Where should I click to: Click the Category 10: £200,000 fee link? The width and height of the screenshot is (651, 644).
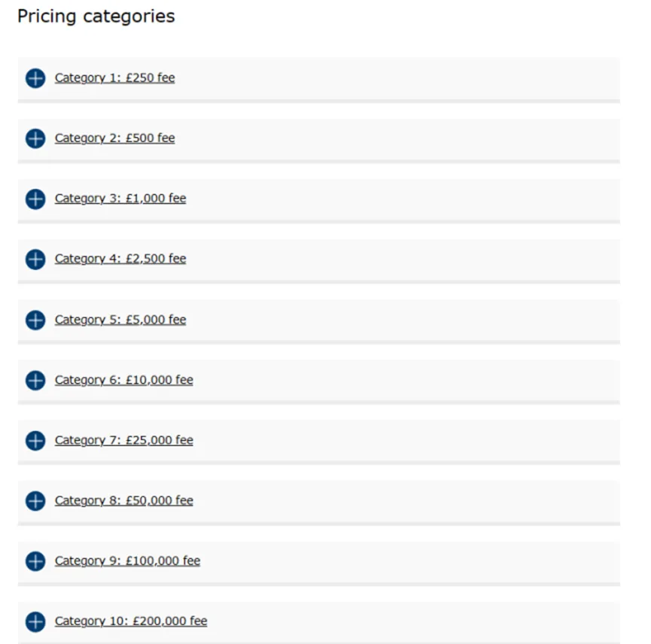131,621
